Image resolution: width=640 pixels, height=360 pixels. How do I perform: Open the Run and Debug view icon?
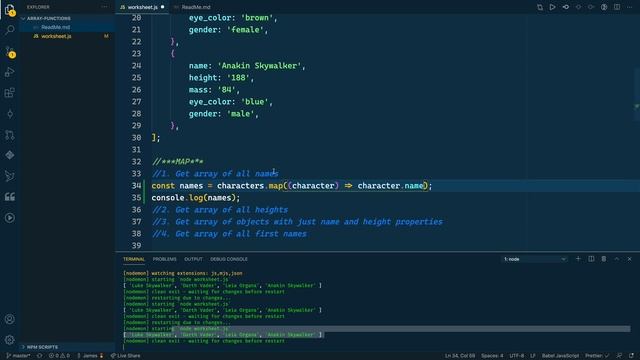10,72
